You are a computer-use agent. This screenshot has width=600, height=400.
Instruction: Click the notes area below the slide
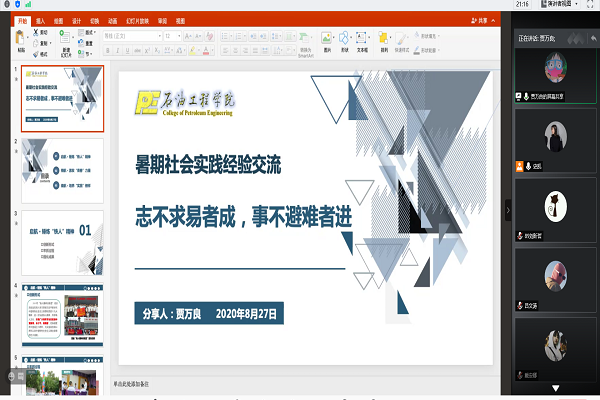click(x=300, y=382)
